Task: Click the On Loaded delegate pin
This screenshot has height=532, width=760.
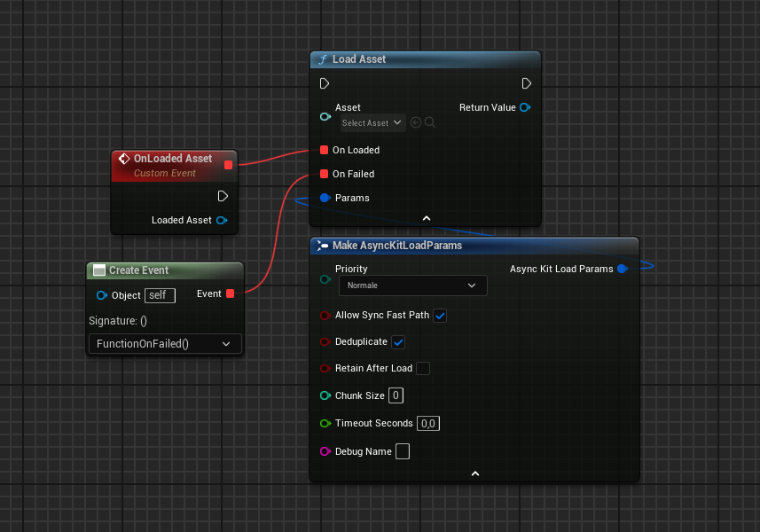Action: coord(325,150)
